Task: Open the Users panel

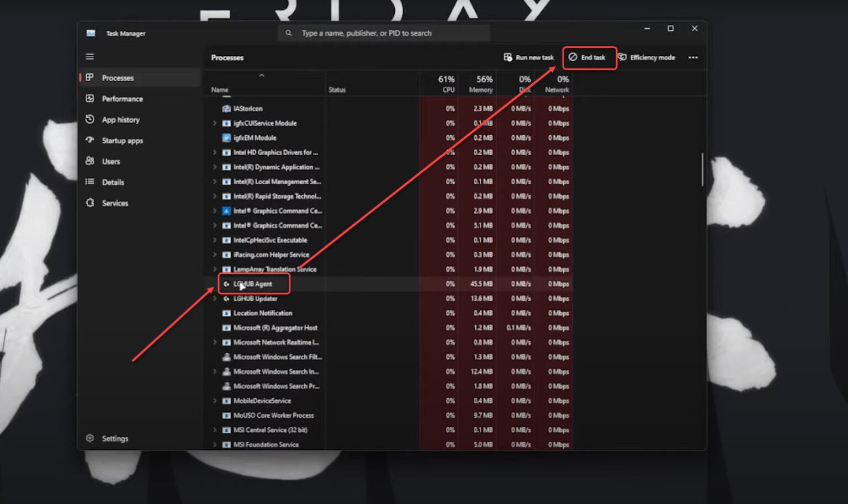Action: tap(110, 161)
